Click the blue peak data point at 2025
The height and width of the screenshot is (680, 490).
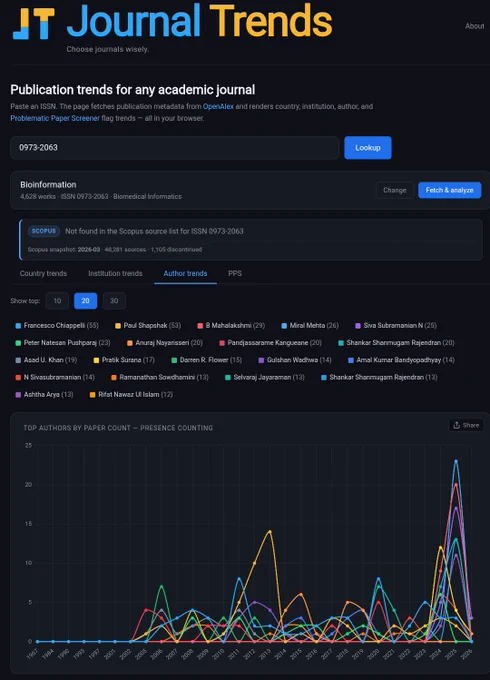[x=456, y=461]
